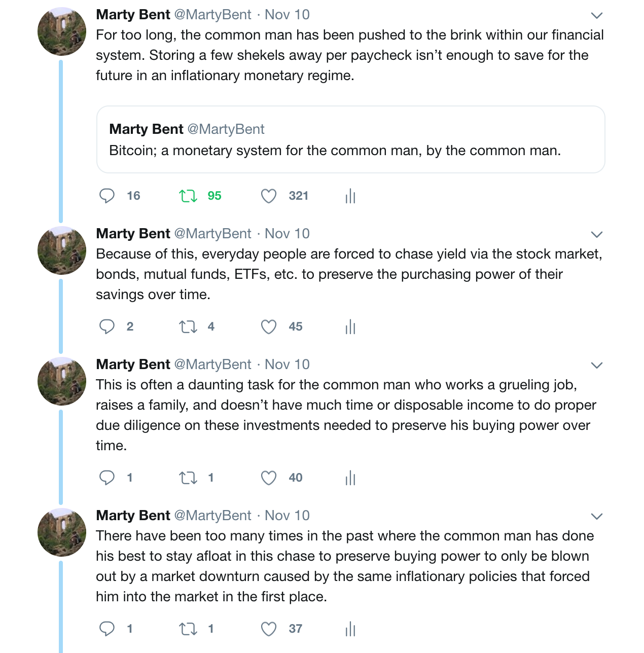Open @MartyBent profile from first tweet header
The width and height of the screenshot is (644, 653).
tap(212, 15)
